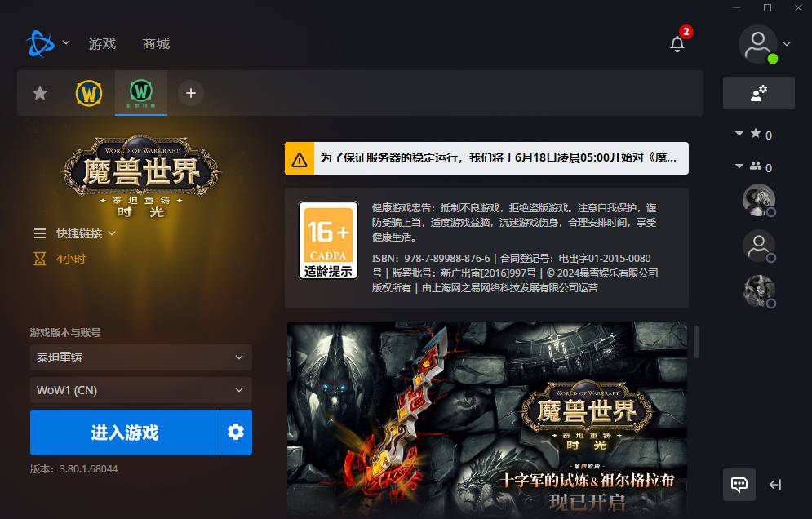The height and width of the screenshot is (519, 812).
Task: Click the server maintenance warning banner
Action: pyautogui.click(x=486, y=158)
